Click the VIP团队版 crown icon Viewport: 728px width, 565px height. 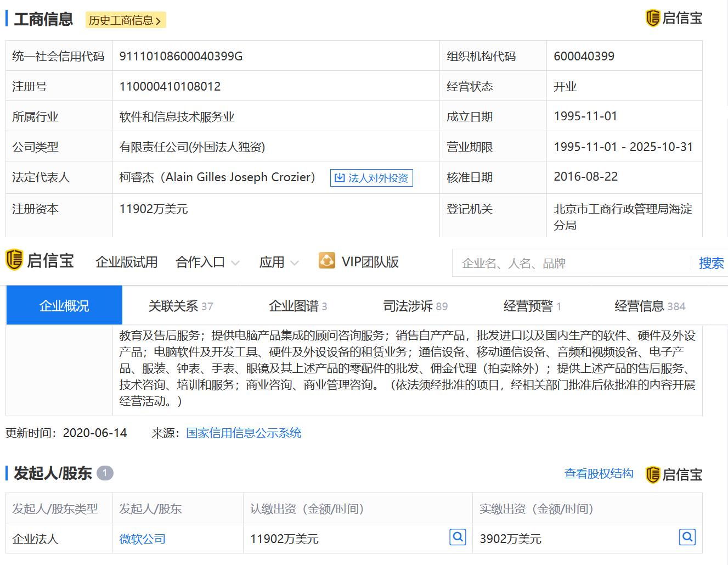[327, 260]
